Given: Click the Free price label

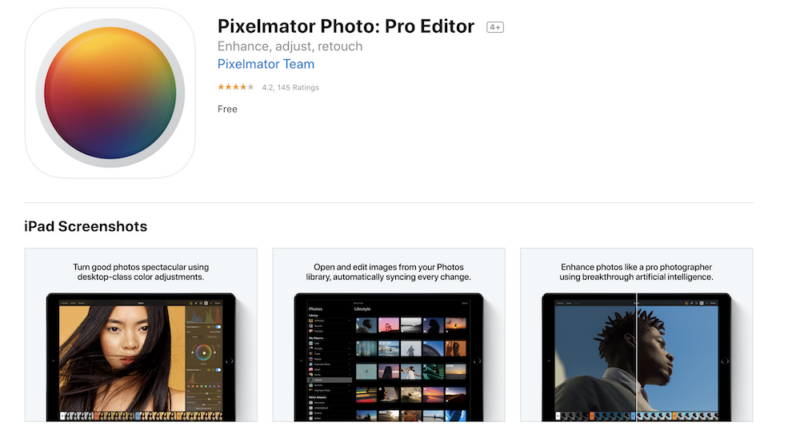Looking at the screenshot, I should 227,109.
